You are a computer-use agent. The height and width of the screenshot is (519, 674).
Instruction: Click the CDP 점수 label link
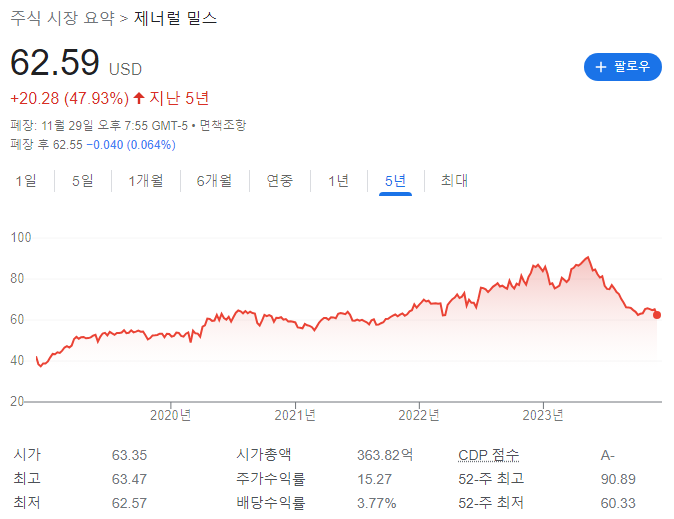click(x=488, y=455)
